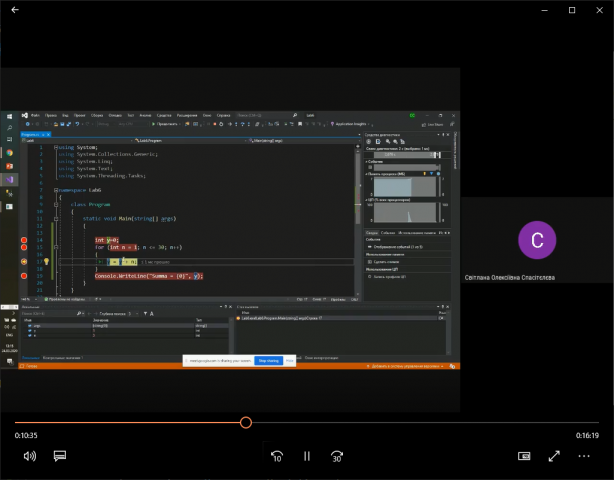This screenshot has height=480, width=614.
Task: Skip back 10 seconds
Action: (x=277, y=456)
